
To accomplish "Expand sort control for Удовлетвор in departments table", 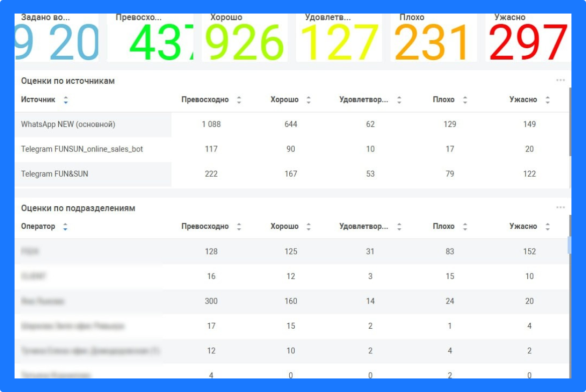I will 399,226.
